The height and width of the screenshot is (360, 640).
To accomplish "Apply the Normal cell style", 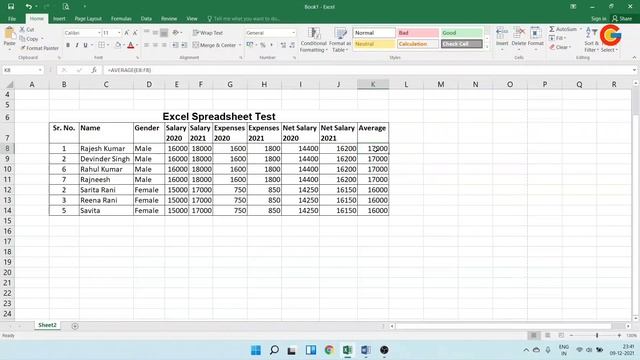I will (374, 33).
